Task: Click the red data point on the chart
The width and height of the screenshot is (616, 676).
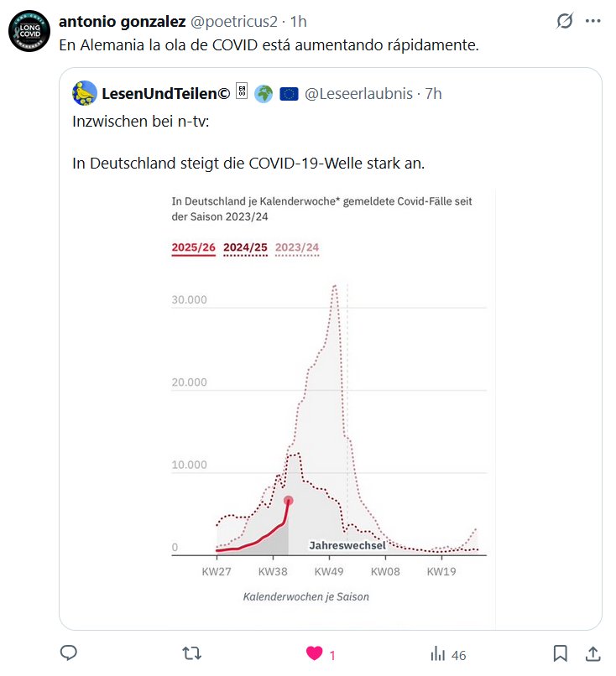Action: coord(289,501)
